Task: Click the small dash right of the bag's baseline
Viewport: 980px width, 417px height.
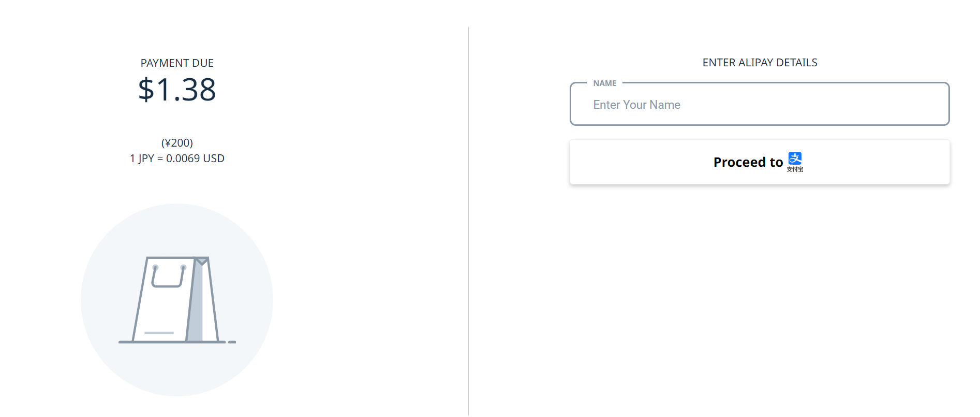Action: (x=232, y=342)
